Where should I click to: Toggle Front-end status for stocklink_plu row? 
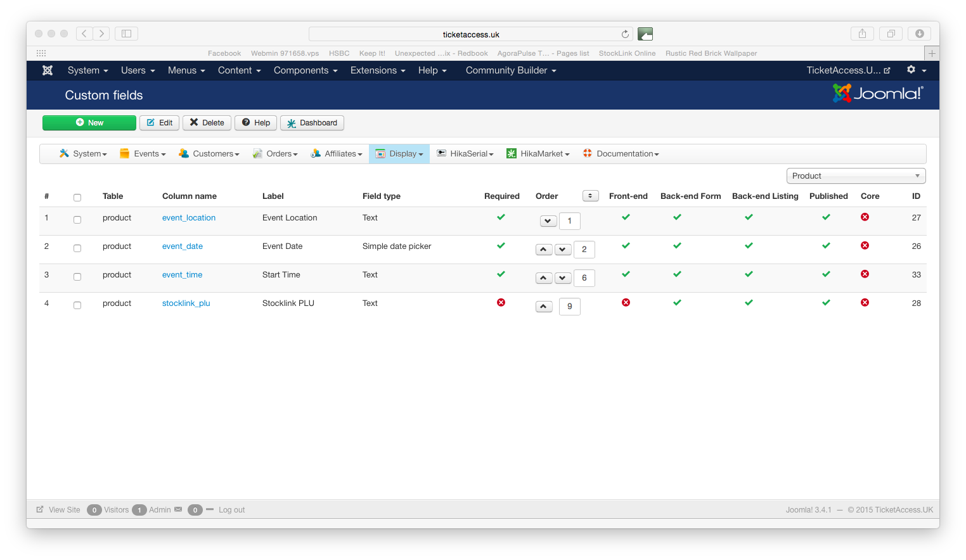(x=626, y=303)
